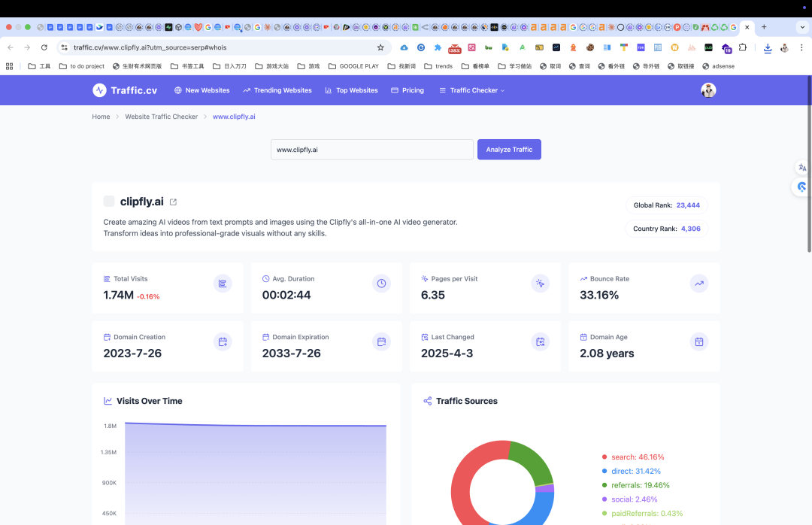The width and height of the screenshot is (812, 525).
Task: Toggle the referrals legend entry
Action: pyautogui.click(x=635, y=485)
